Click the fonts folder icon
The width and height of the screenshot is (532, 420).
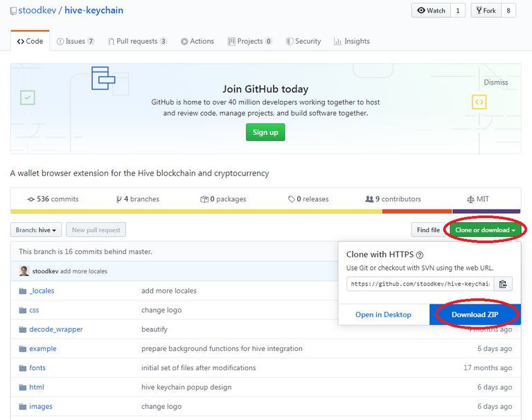point(23,368)
